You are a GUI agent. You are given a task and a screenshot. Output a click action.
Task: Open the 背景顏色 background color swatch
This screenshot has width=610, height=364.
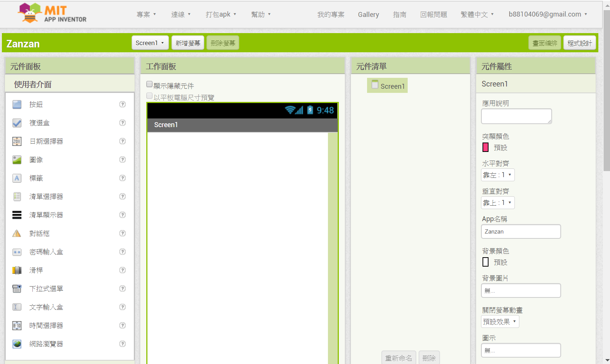486,262
